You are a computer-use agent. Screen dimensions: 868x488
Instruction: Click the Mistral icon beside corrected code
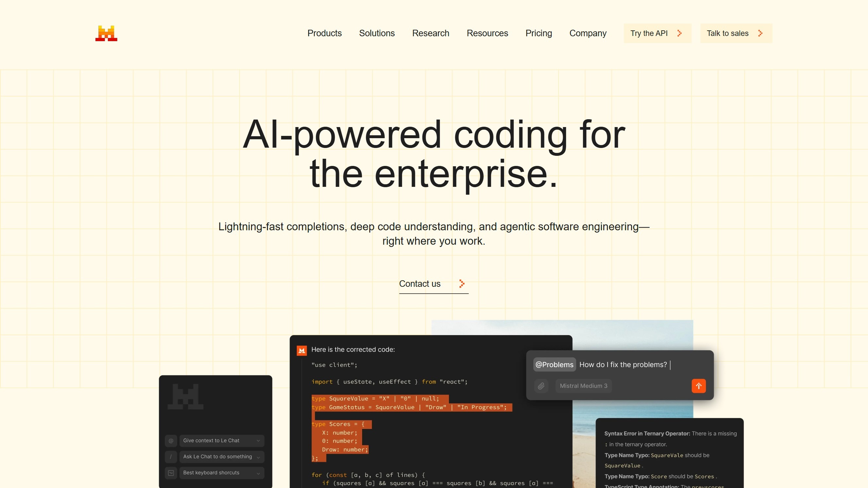pos(302,350)
